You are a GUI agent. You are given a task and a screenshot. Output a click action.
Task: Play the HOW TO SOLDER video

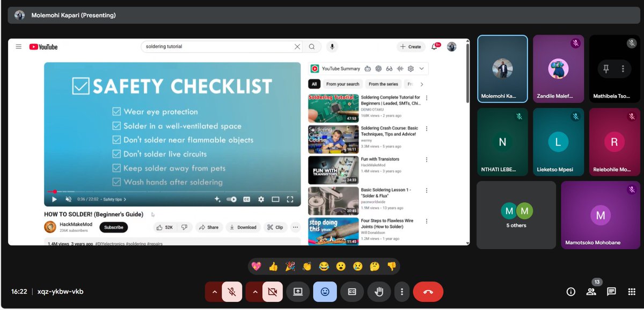tap(54, 199)
